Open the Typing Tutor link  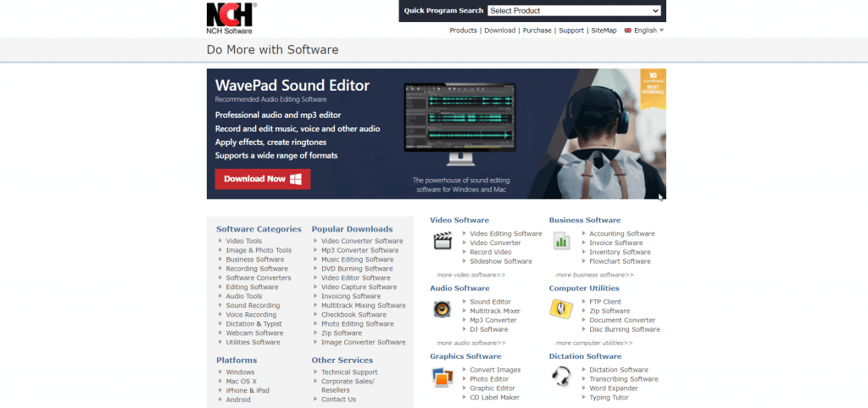click(x=609, y=398)
